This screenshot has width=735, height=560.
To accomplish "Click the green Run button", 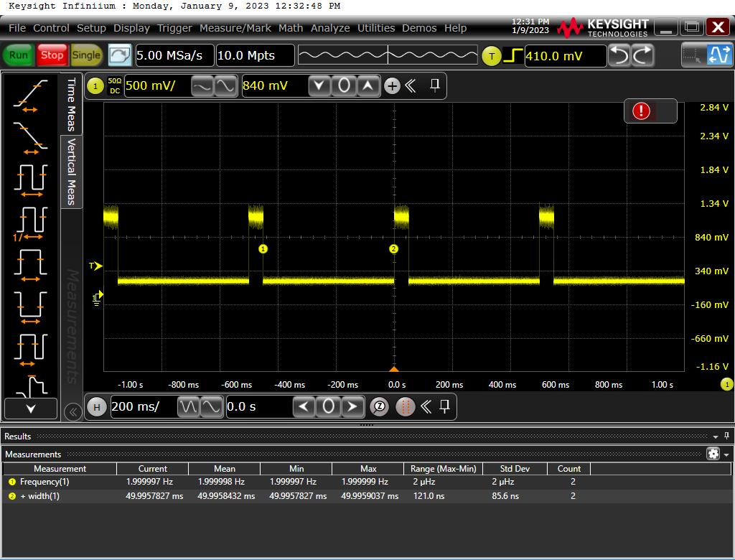I will (x=19, y=55).
